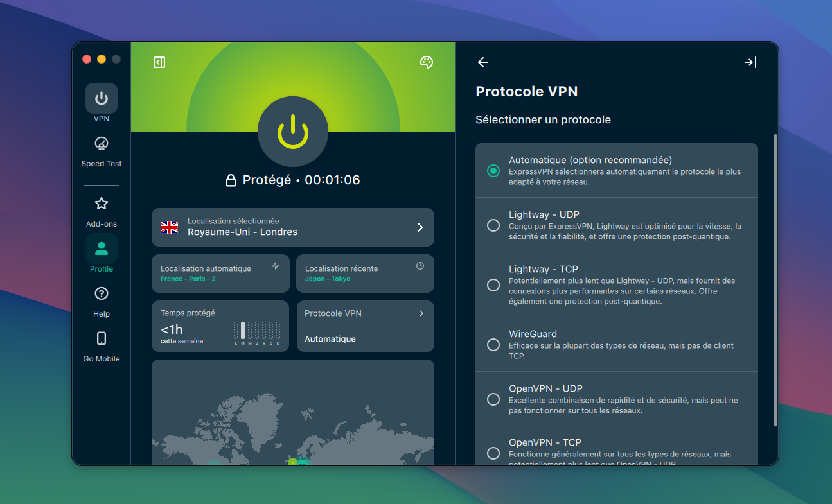This screenshot has height=504, width=832.
Task: Click the world map preview
Action: tap(293, 412)
